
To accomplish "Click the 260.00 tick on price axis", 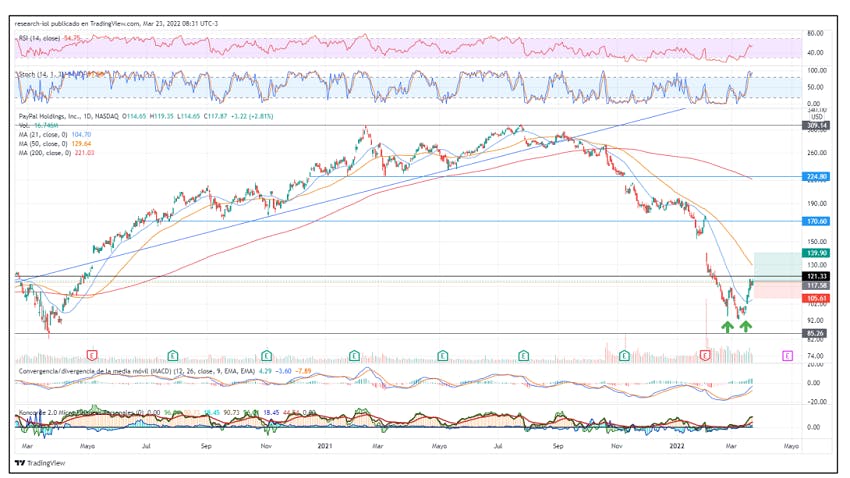I will [x=817, y=153].
